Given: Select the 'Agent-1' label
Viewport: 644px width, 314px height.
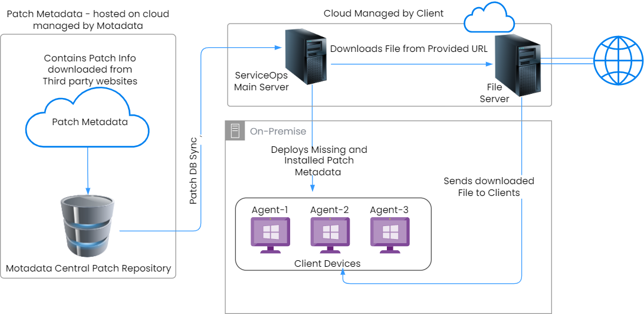Looking at the screenshot, I should (270, 210).
